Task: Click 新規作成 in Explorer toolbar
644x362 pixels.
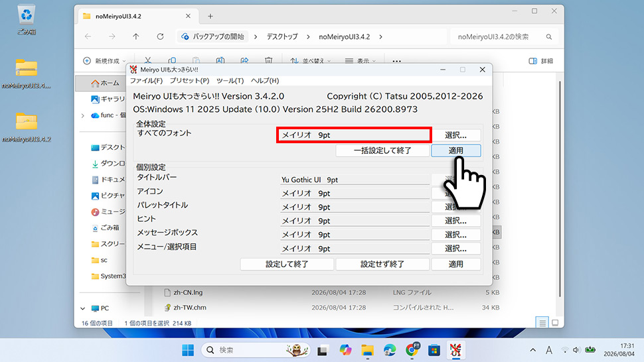Action: [x=104, y=61]
